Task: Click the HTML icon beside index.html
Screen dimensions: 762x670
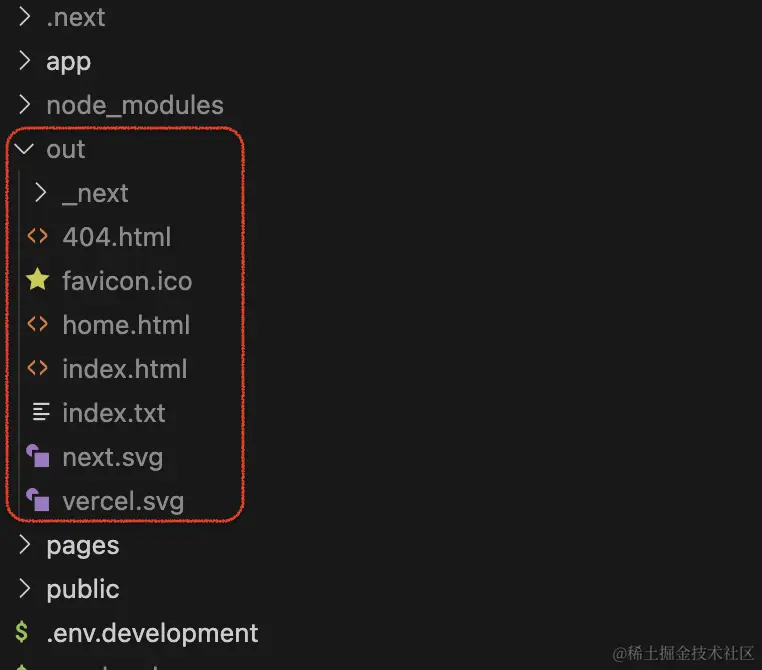Action: pyautogui.click(x=37, y=368)
